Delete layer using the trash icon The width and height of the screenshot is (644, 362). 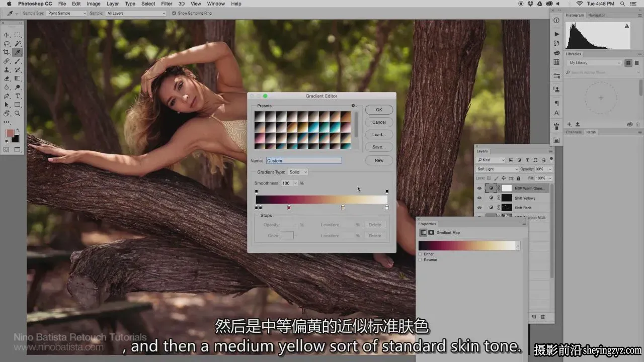pos(542,317)
